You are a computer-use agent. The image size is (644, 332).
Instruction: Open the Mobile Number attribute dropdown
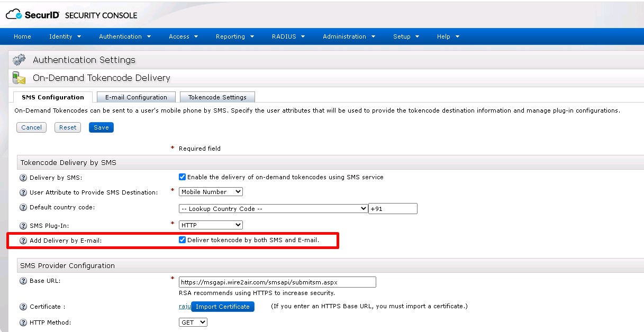(x=211, y=192)
